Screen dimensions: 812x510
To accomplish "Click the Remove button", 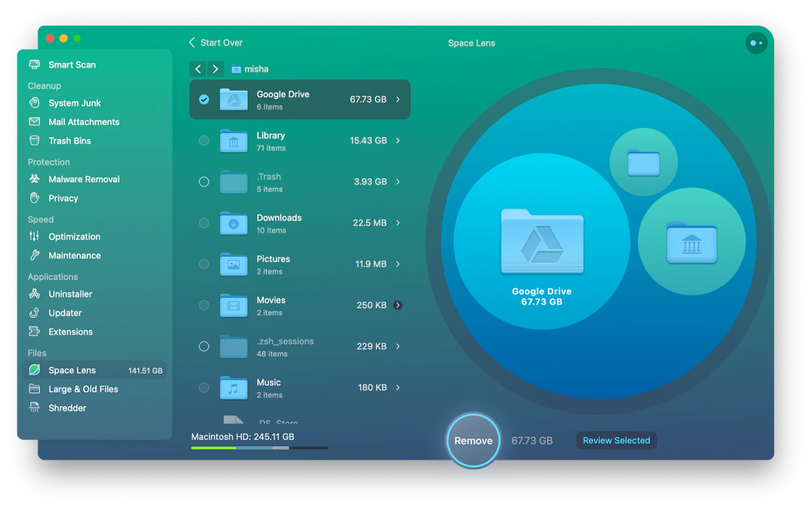I will tap(473, 440).
